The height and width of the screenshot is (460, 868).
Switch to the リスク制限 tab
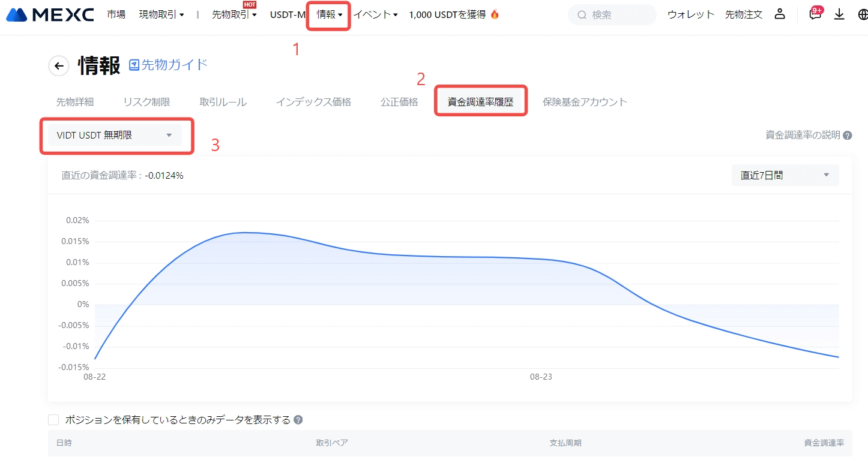coord(146,102)
